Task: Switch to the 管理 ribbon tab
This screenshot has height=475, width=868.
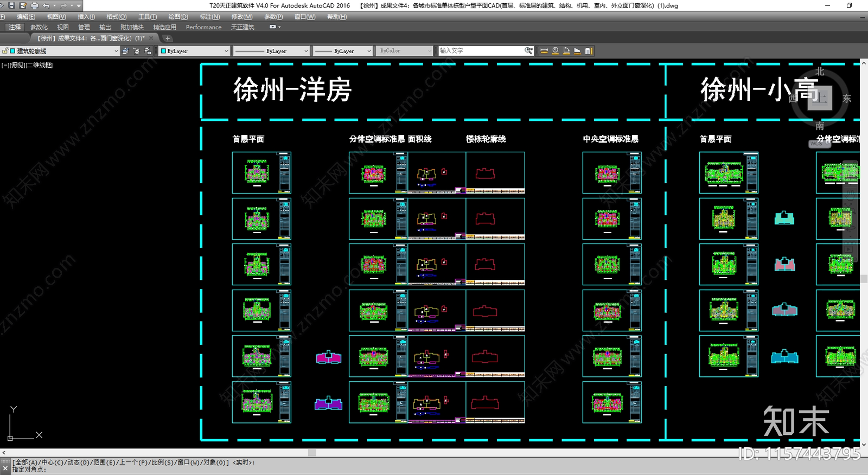Action: tap(84, 27)
